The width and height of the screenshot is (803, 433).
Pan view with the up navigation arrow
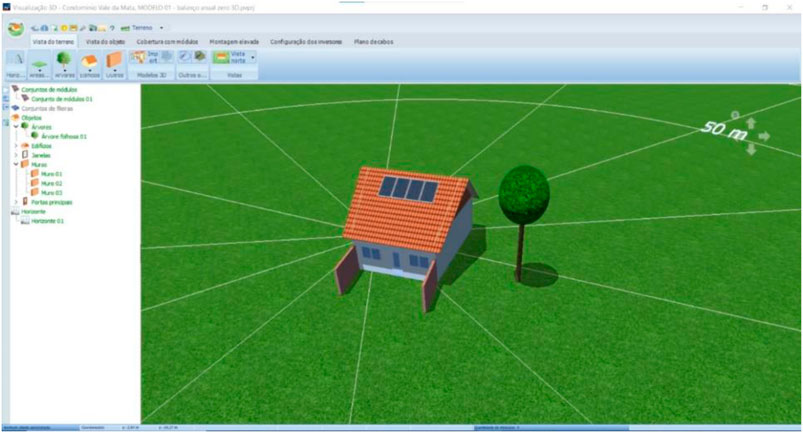click(751, 123)
